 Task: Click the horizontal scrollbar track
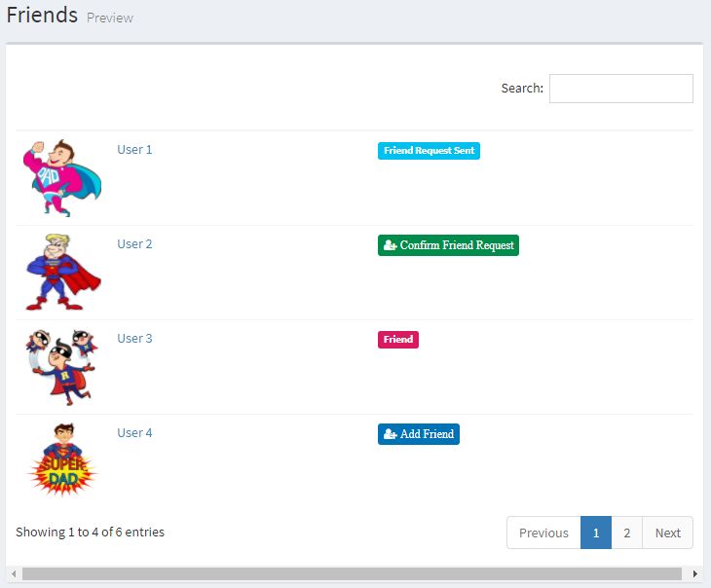[352, 574]
